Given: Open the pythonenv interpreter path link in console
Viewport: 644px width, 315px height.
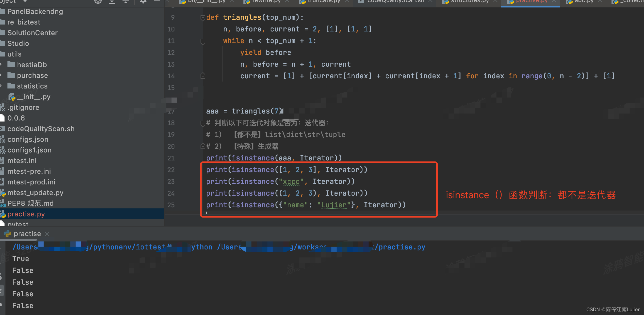Looking at the screenshot, I should click(112, 247).
